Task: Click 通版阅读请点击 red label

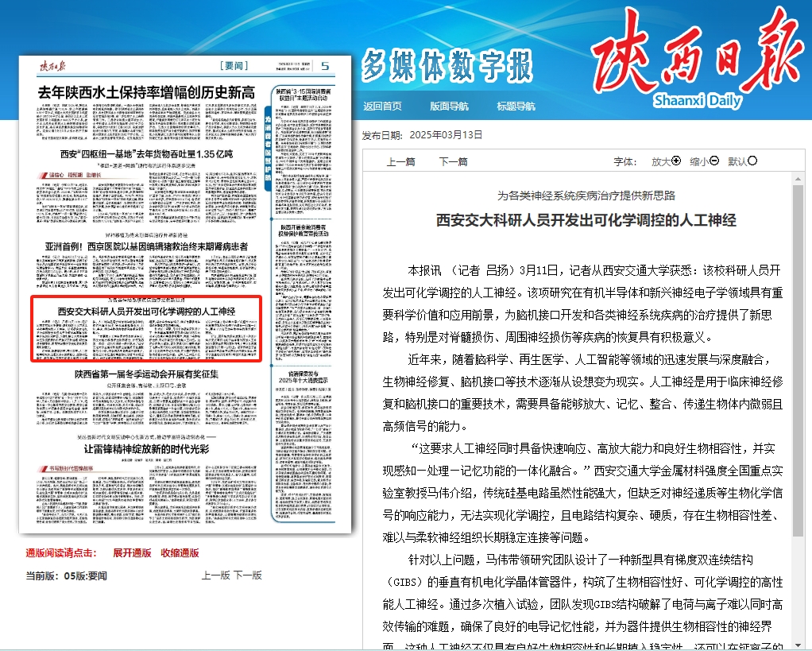Action: [x=61, y=553]
